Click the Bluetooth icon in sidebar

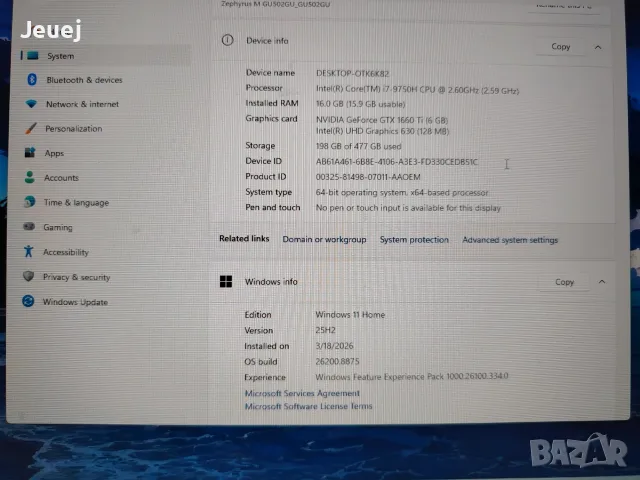click(x=32, y=79)
